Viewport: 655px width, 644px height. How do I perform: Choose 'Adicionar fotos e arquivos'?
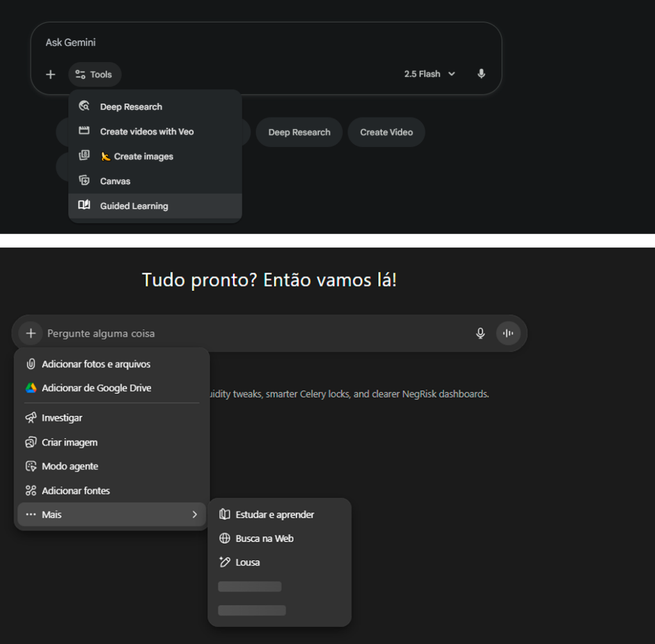(x=96, y=364)
